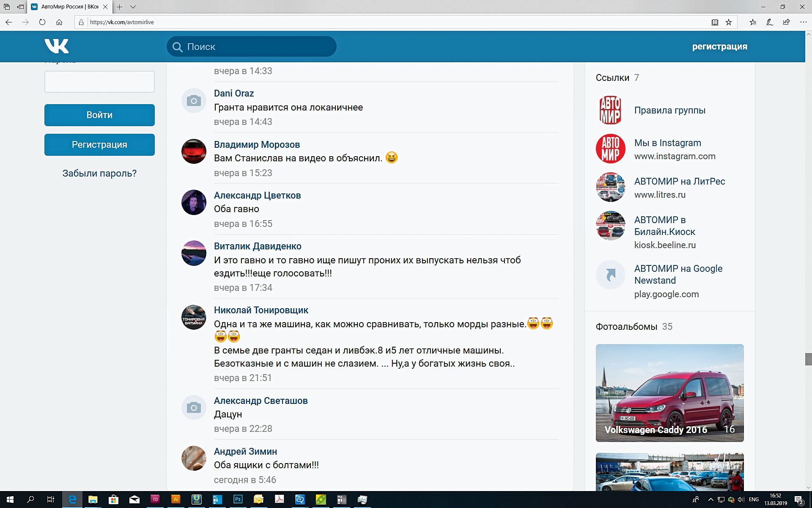Screen dimensions: 812x508
Task: Show hidden system tray icons
Action: [710, 500]
